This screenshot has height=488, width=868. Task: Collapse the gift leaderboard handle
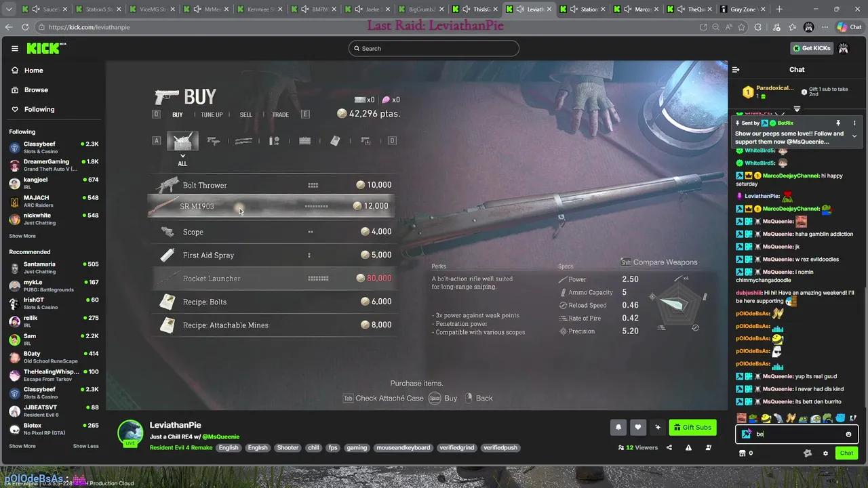tap(797, 108)
